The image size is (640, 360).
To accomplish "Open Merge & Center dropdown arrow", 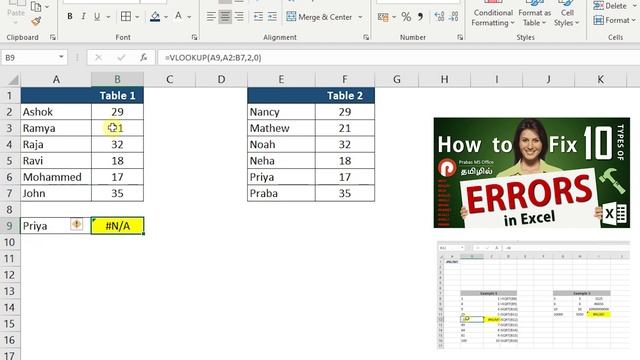I will pos(360,17).
